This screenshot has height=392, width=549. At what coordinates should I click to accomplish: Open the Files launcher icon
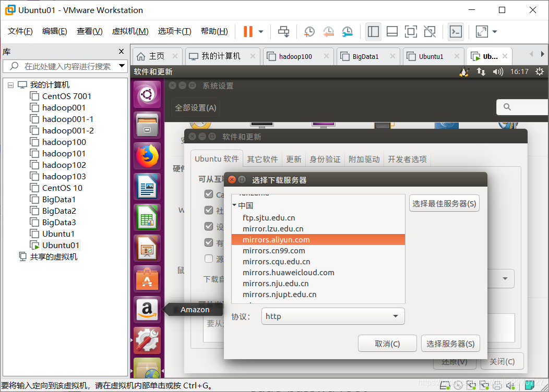147,125
